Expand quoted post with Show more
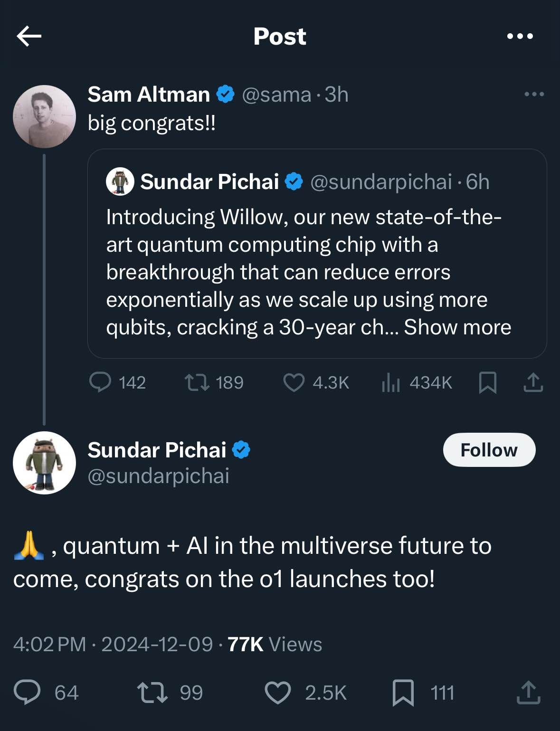This screenshot has width=560, height=731. point(457,327)
